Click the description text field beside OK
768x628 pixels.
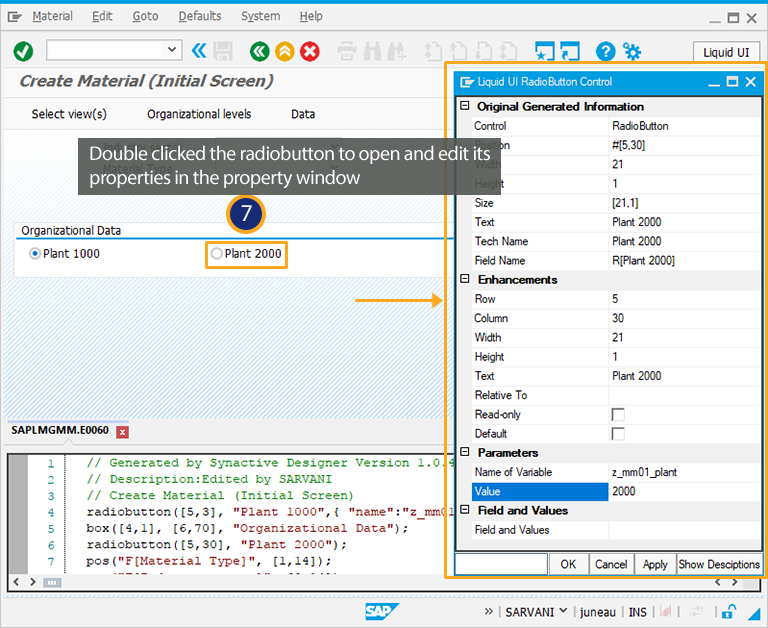pos(501,564)
